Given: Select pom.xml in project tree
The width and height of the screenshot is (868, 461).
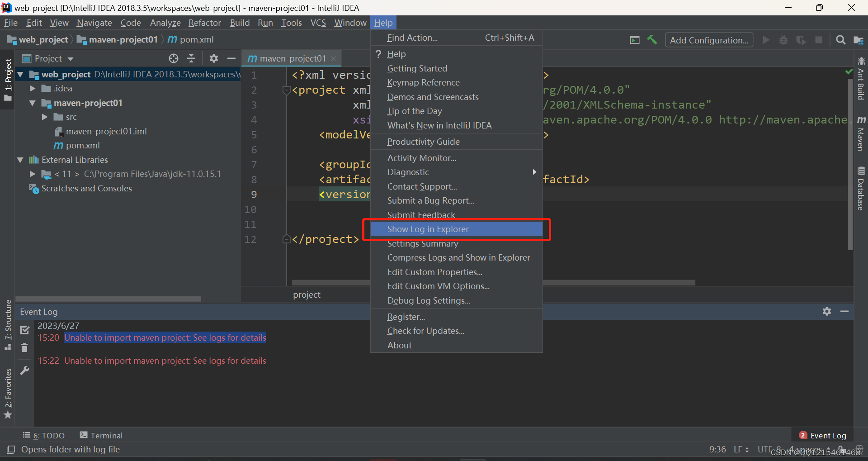Looking at the screenshot, I should pos(83,146).
